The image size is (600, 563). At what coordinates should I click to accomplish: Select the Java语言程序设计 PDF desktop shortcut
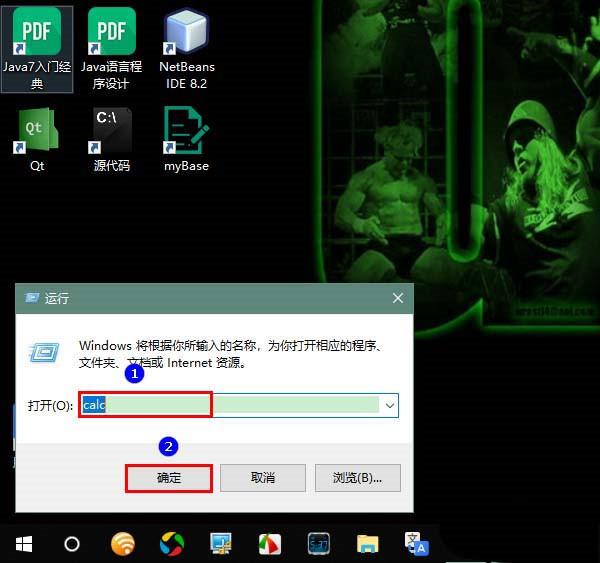[x=111, y=49]
